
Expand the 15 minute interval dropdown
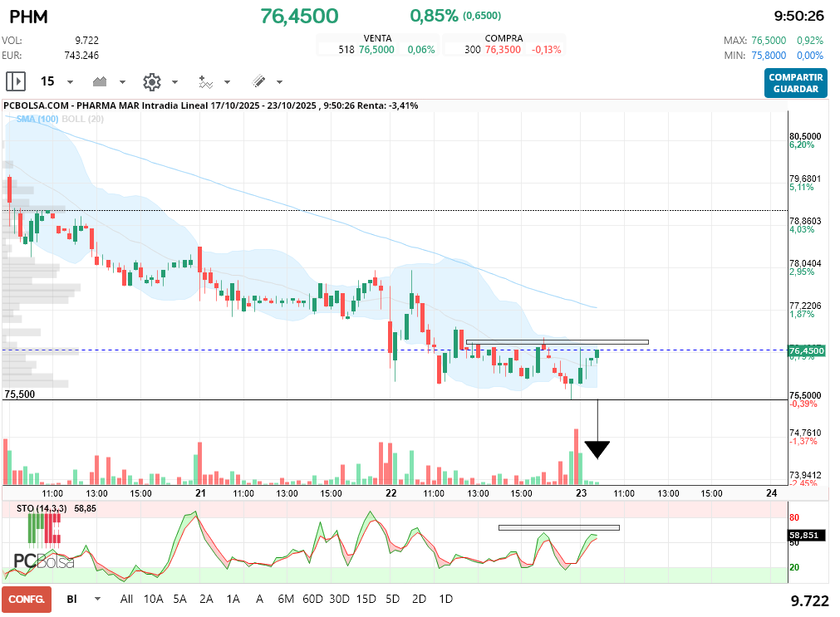70,82
